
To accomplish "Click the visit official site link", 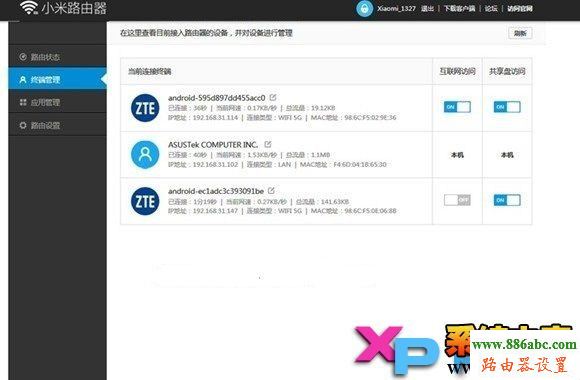I will (x=520, y=9).
